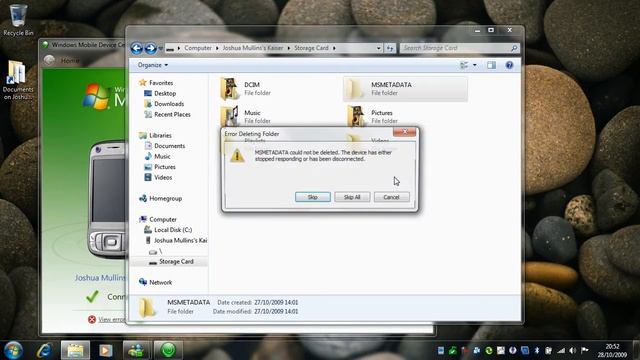Image resolution: width=640 pixels, height=360 pixels.
Task: Expand breadcrumb arrow after Joshua Mullins's Kaiser
Action: (289, 48)
